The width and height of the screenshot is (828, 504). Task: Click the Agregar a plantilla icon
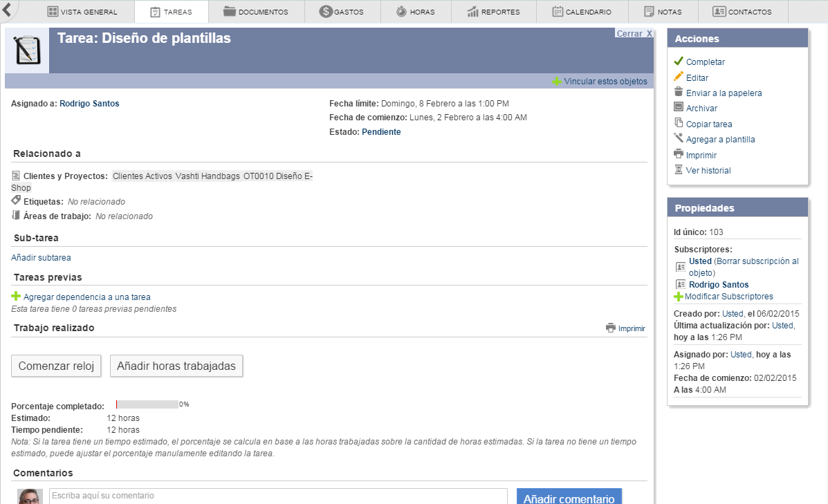pyautogui.click(x=679, y=138)
